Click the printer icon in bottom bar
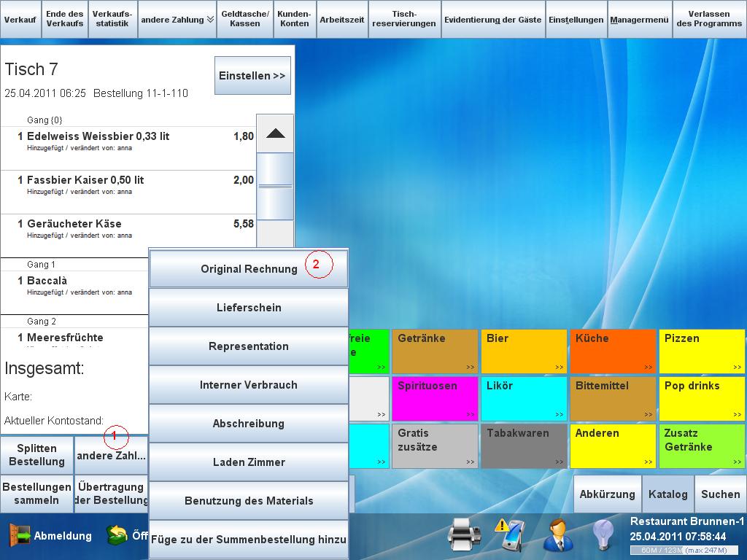 point(463,536)
